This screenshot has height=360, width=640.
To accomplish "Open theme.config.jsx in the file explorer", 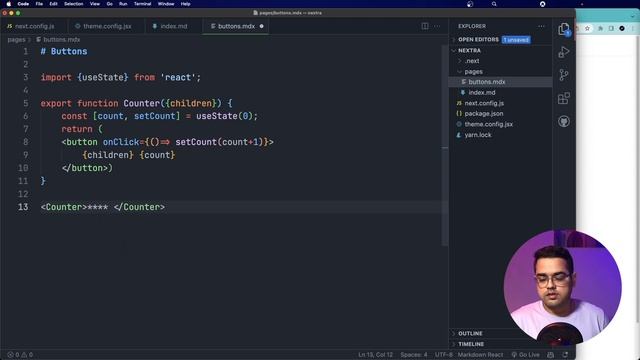I will pyautogui.click(x=500, y=124).
